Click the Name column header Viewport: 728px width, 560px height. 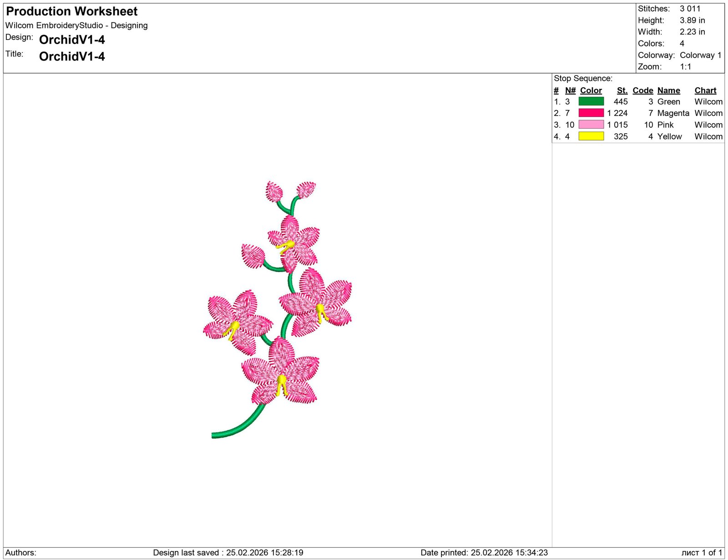668,91
